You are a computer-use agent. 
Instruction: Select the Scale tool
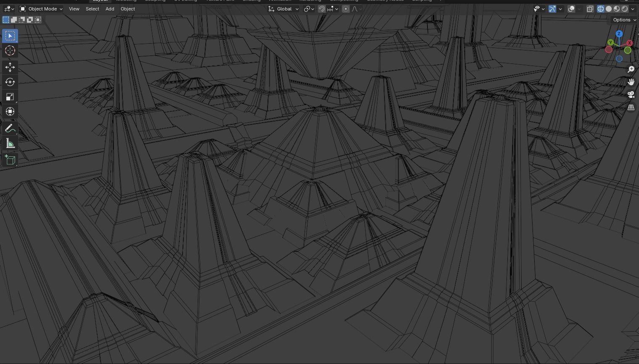[10, 97]
